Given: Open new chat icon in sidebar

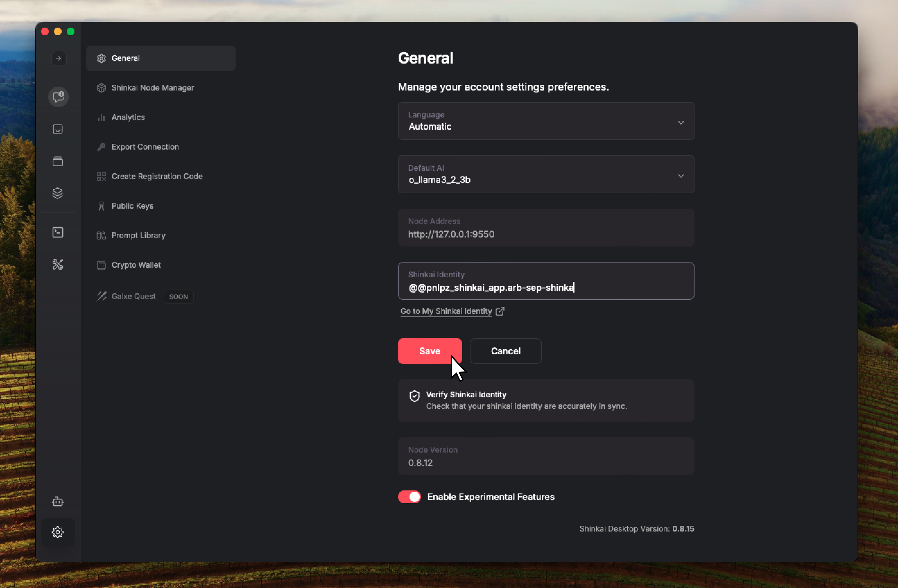Looking at the screenshot, I should [x=58, y=97].
